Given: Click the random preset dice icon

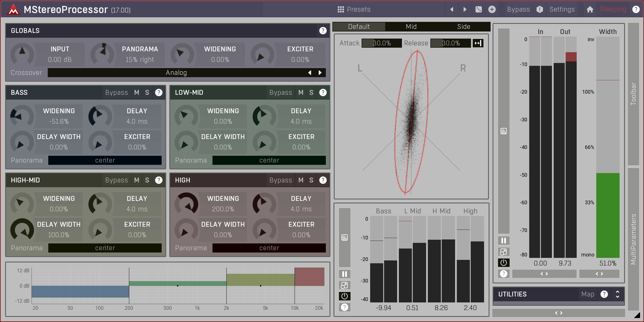Looking at the screenshot, I should 478,9.
